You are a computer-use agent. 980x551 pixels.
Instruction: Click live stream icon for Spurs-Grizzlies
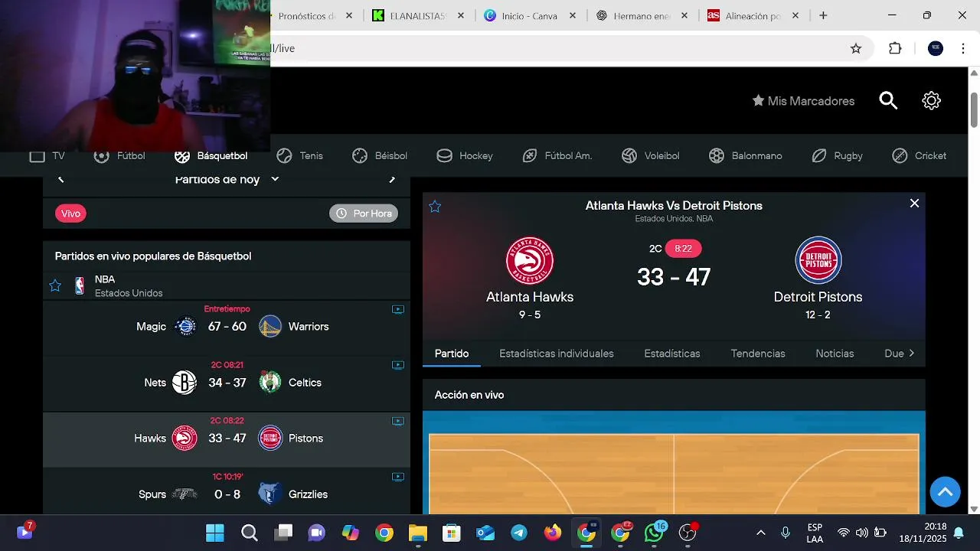(x=398, y=477)
